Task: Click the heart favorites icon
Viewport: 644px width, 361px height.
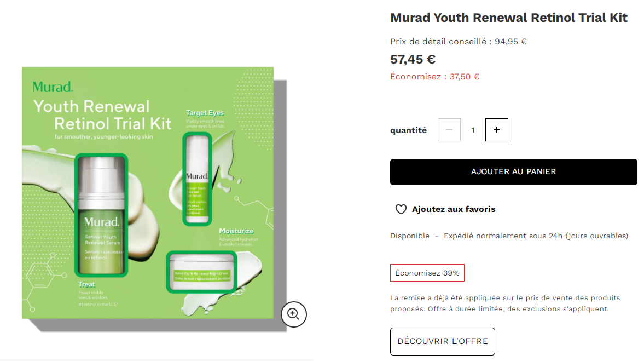Action: [x=401, y=209]
